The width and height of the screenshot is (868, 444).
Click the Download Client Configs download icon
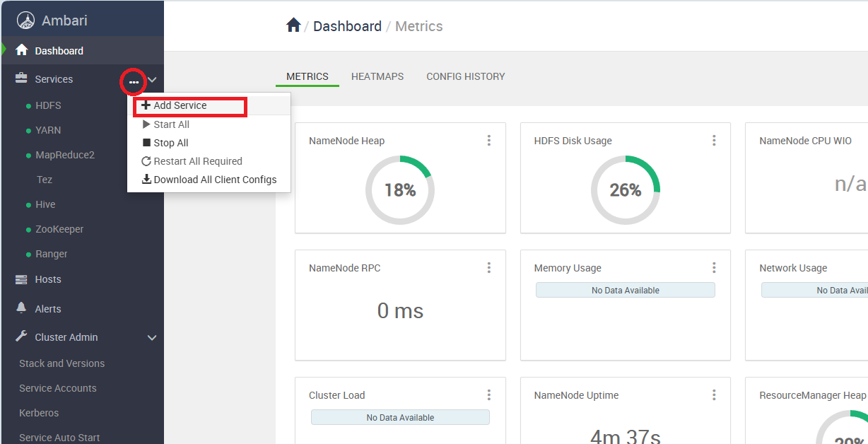[x=146, y=180]
